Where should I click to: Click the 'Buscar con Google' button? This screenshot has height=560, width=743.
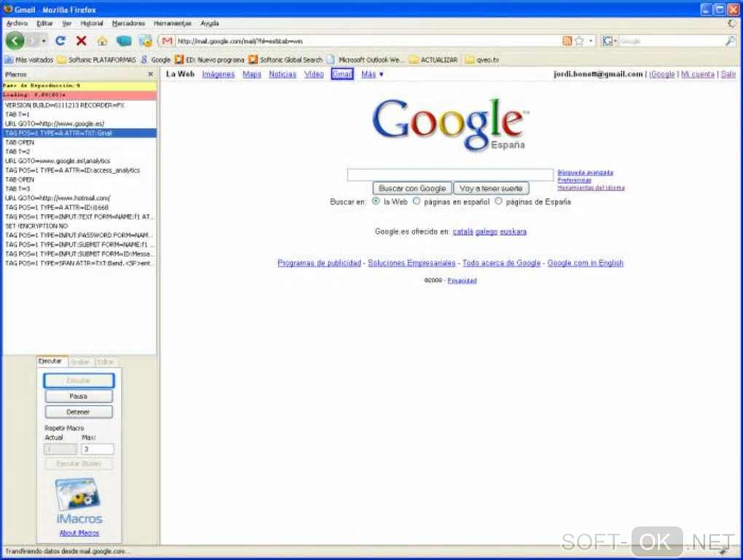412,188
